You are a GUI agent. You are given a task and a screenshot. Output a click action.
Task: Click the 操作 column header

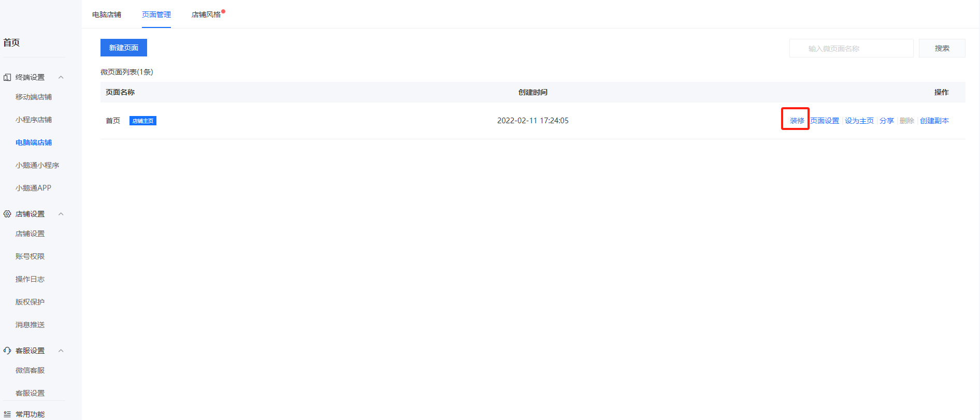[x=942, y=92]
